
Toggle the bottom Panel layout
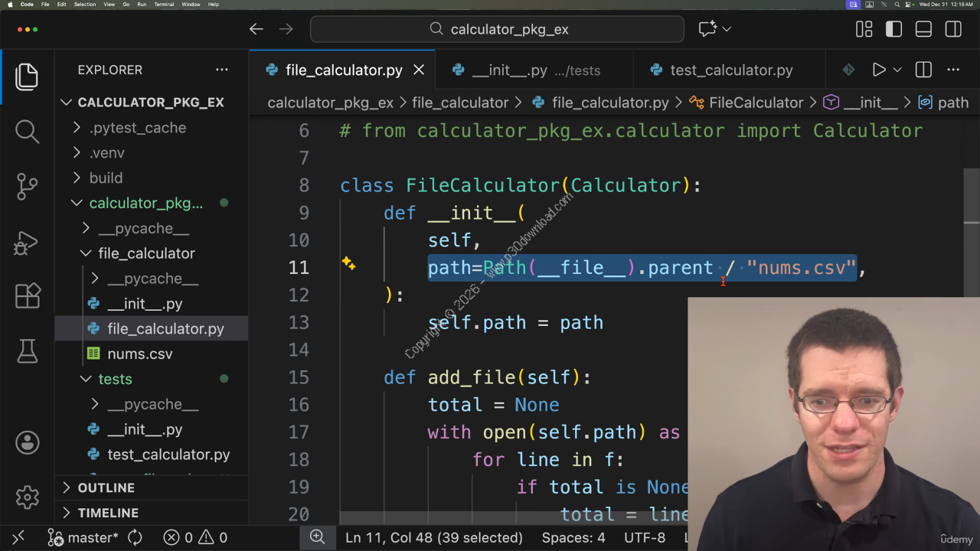pyautogui.click(x=923, y=29)
